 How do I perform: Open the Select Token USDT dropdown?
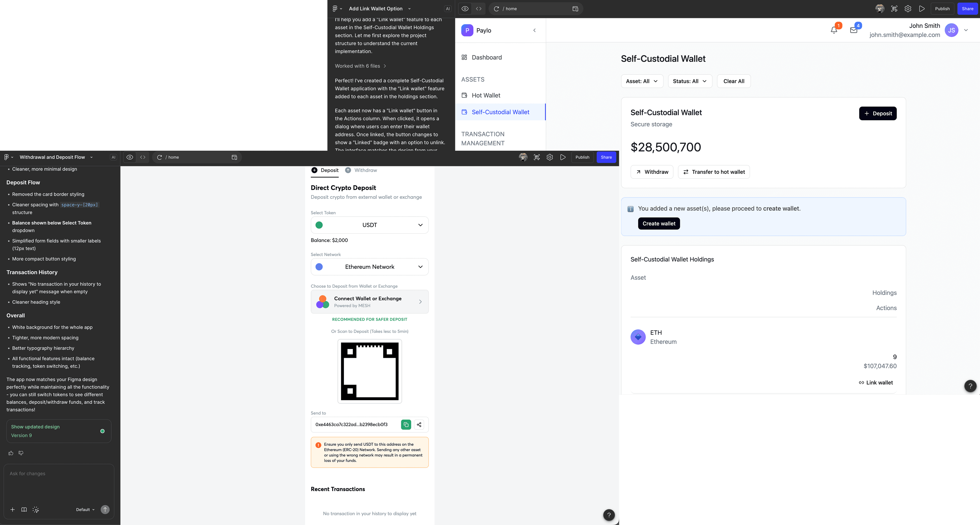[369, 225]
